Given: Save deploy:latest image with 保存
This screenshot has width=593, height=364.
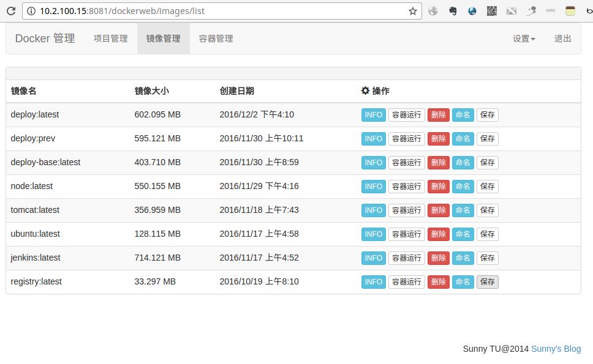Looking at the screenshot, I should coord(488,115).
